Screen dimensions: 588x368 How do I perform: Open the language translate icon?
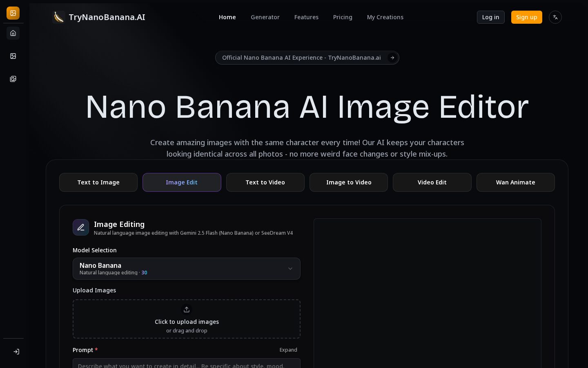555,17
